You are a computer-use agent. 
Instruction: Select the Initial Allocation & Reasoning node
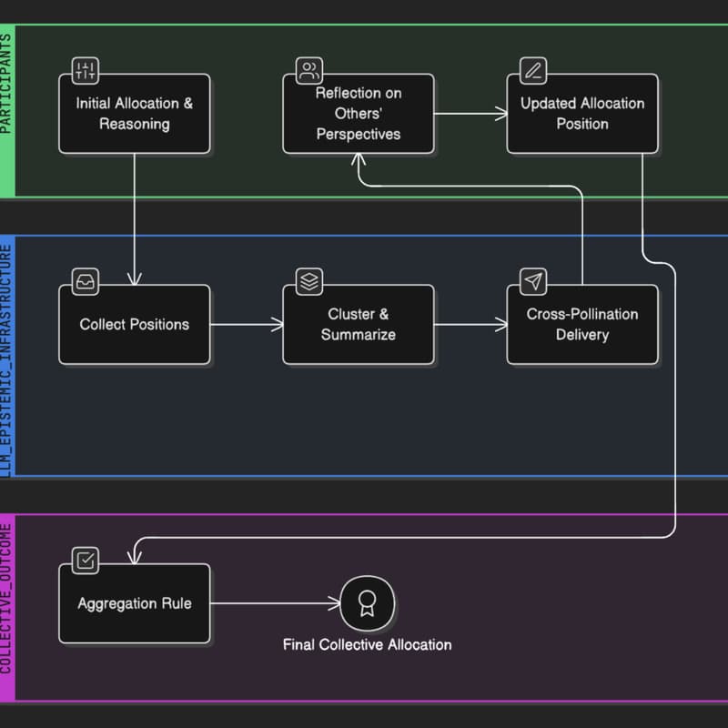pyautogui.click(x=135, y=113)
